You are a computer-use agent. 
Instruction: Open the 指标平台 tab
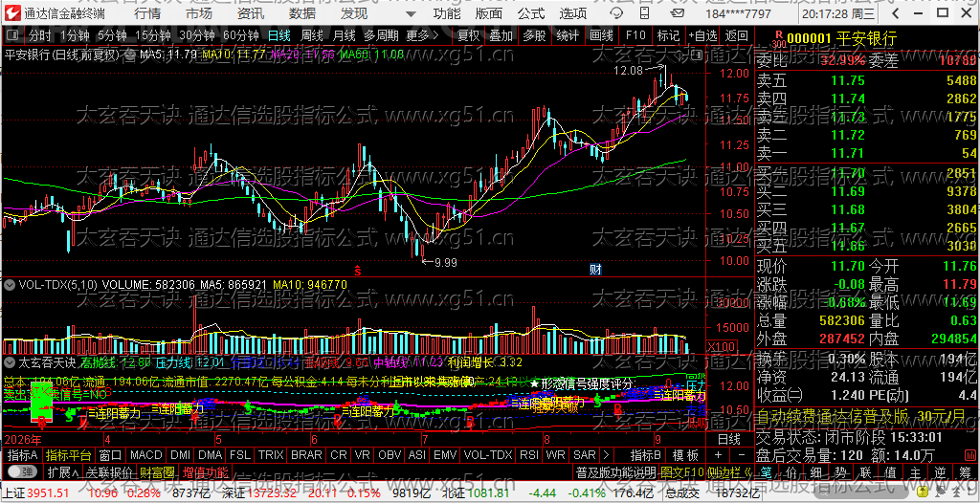(68, 455)
